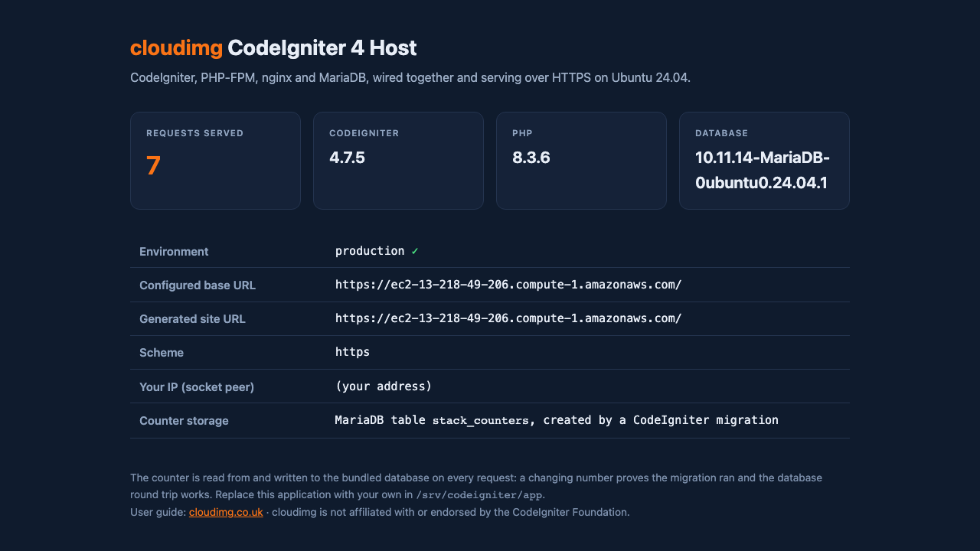980x551 pixels.
Task: Open the cloudimg.co.uk user guide link
Action: pyautogui.click(x=226, y=512)
